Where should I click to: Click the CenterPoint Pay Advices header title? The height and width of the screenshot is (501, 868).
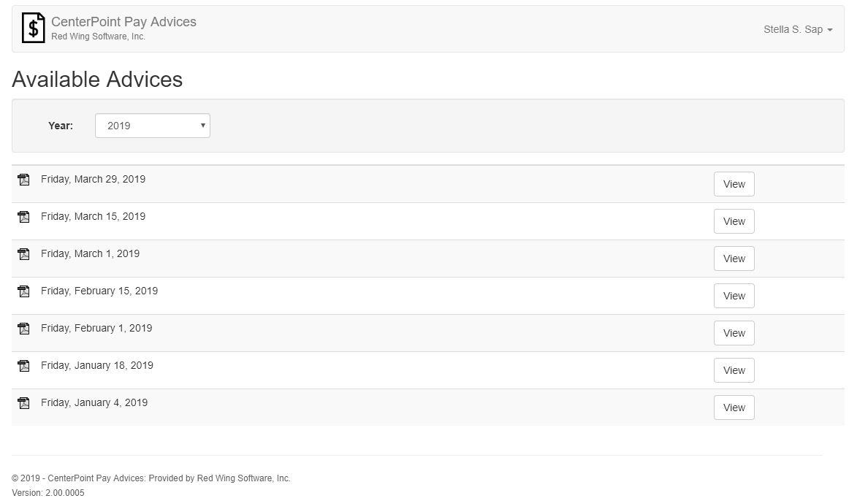(123, 22)
